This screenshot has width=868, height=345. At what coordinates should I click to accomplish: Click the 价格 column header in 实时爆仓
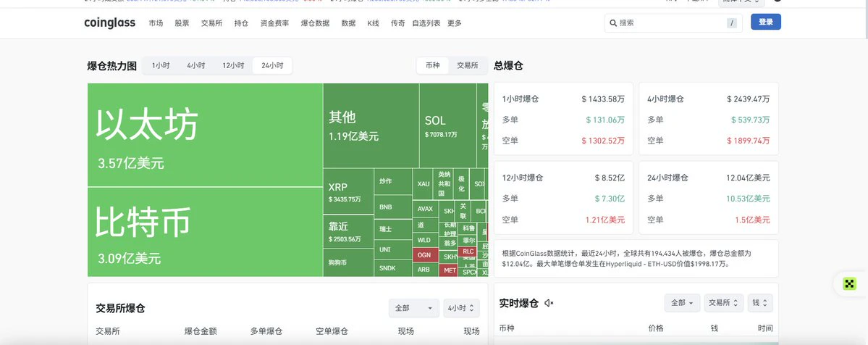coord(655,328)
